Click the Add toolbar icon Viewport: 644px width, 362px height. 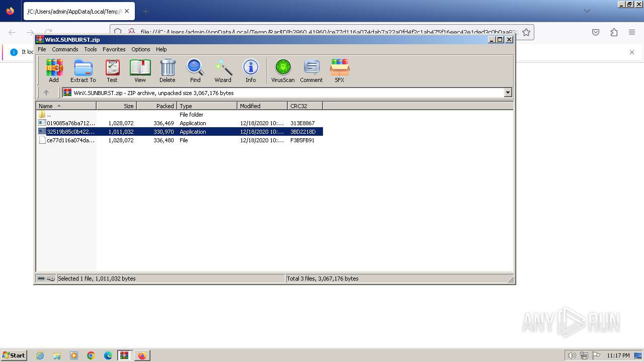[x=54, y=70]
